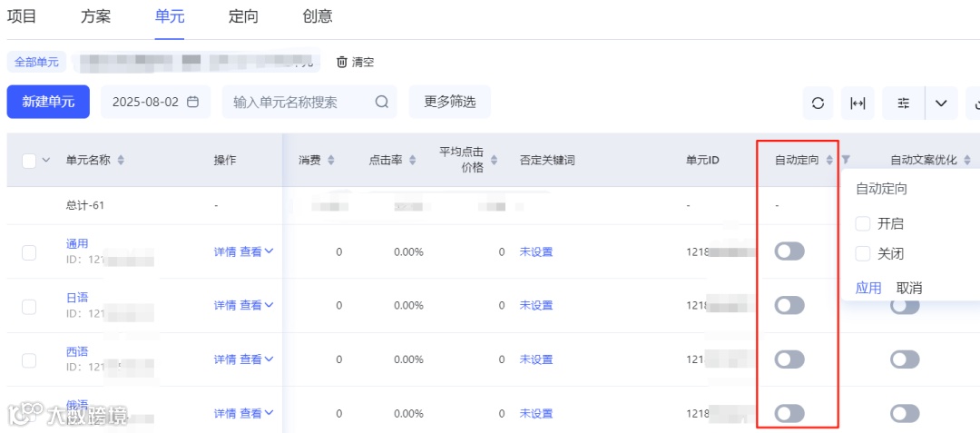The height and width of the screenshot is (433, 980).
Task: Sort by 点击率 column arrows
Action: [x=413, y=161]
